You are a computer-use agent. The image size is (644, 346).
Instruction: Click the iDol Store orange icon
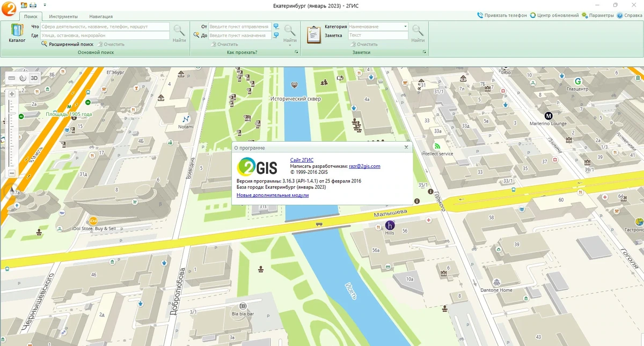tap(93, 220)
